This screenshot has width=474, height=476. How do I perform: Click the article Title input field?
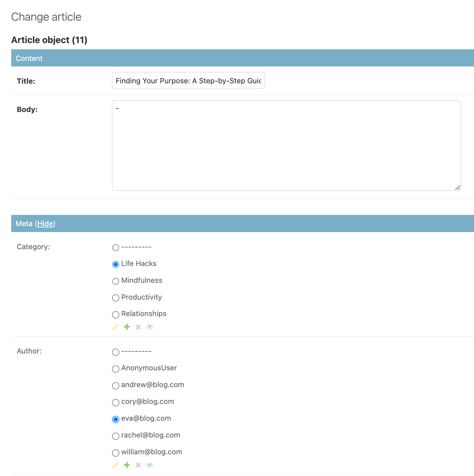[188, 80]
